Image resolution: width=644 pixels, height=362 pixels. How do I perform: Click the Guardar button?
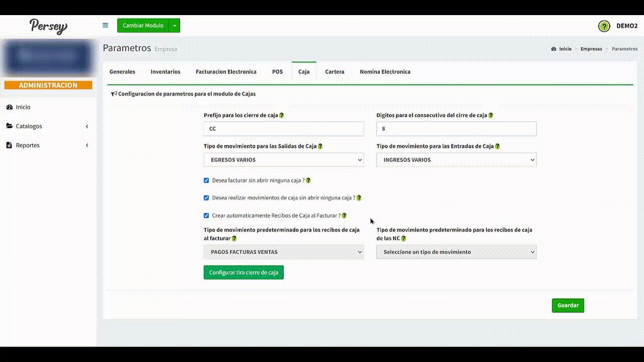tap(568, 305)
